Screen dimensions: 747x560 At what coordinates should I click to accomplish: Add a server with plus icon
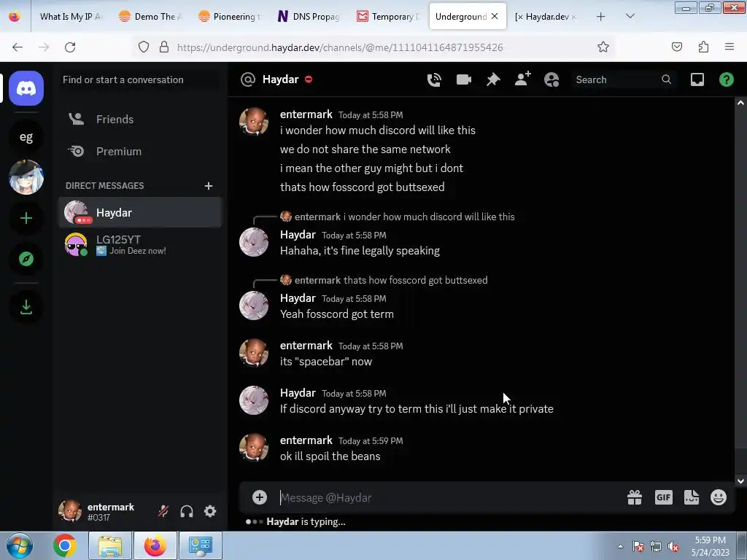coord(26,218)
